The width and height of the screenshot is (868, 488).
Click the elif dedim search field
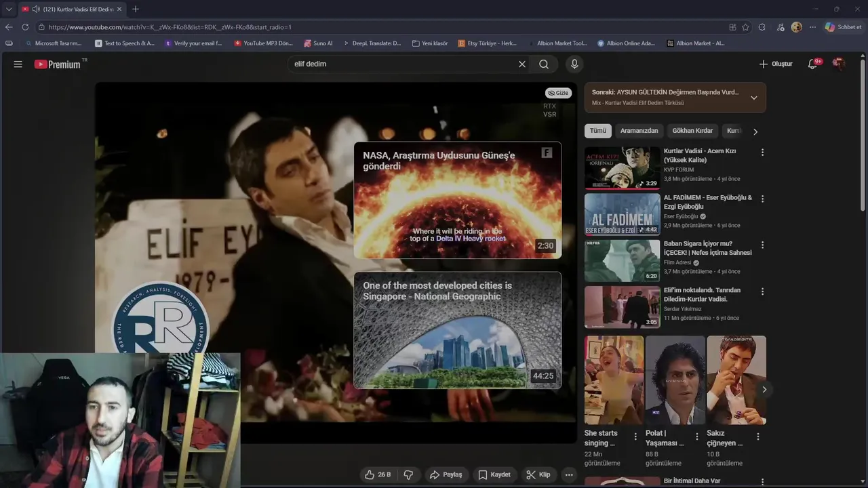click(x=401, y=64)
